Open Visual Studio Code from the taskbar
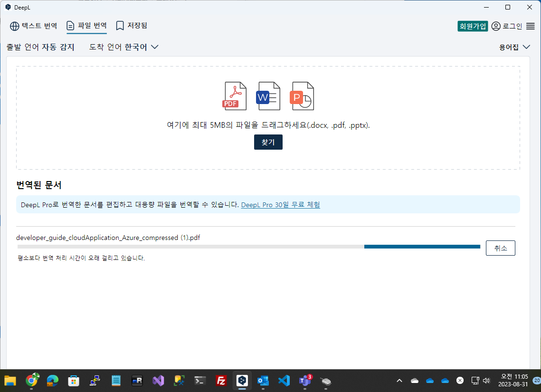Image resolution: width=541 pixels, height=392 pixels. tap(284, 381)
